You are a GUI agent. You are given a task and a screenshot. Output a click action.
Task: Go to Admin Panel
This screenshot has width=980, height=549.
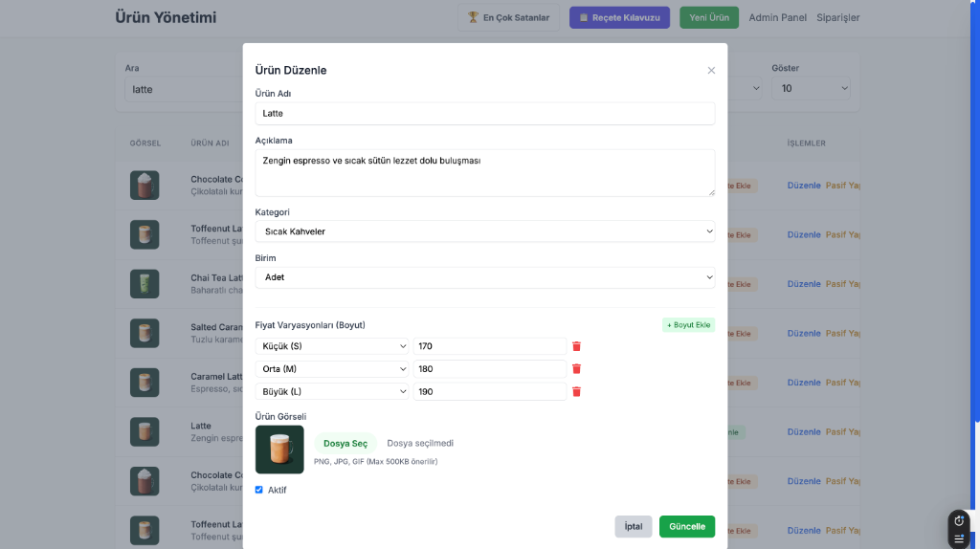777,17
